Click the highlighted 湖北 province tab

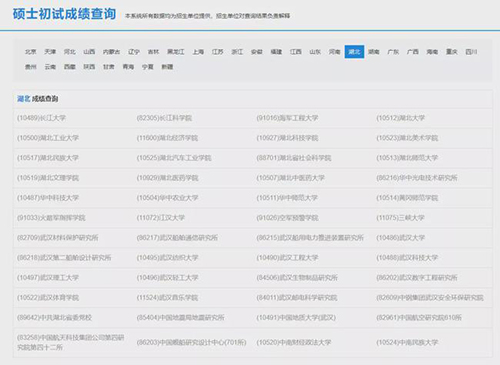[354, 52]
